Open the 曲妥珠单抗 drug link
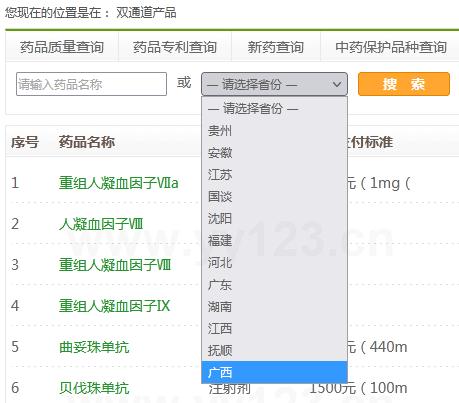Image resolution: width=459 pixels, height=403 pixels. pos(94,347)
